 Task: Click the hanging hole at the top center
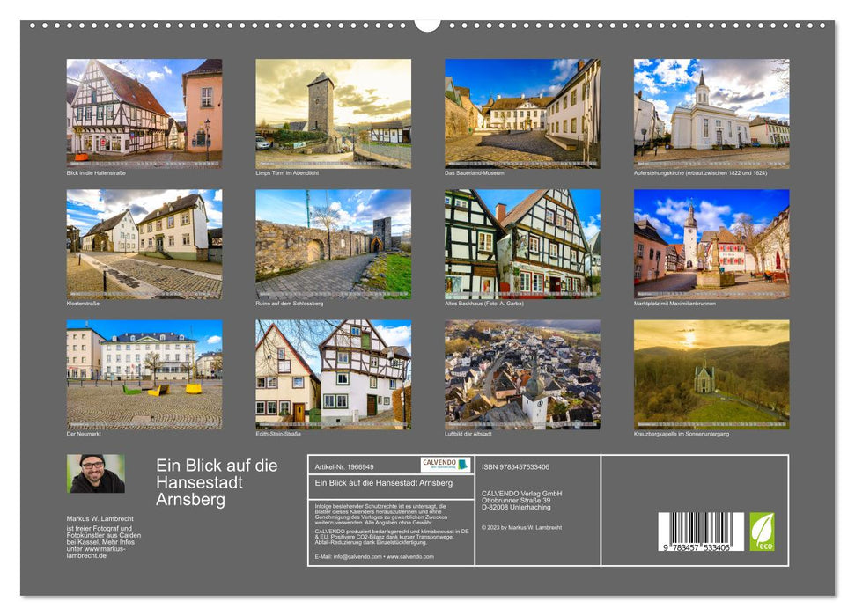pyautogui.click(x=427, y=23)
